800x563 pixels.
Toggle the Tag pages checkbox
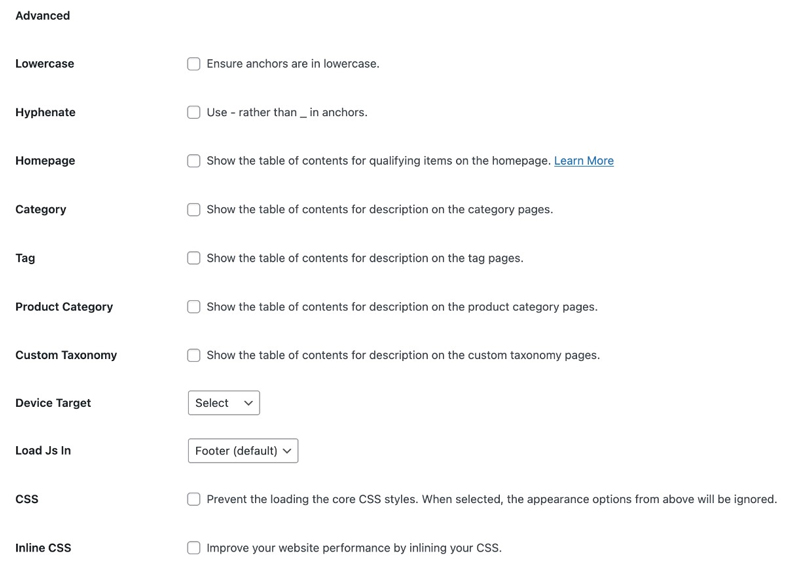point(194,258)
